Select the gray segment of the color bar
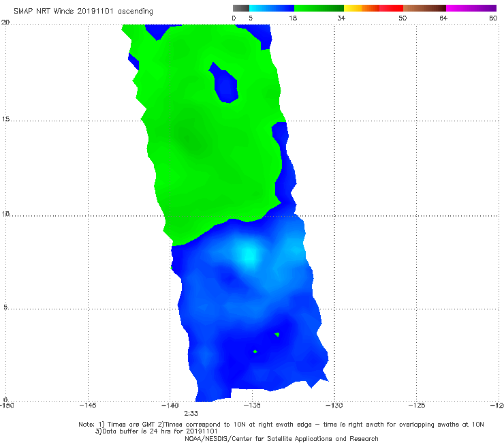Image resolution: width=504 pixels, height=443 pixels. tap(241, 8)
